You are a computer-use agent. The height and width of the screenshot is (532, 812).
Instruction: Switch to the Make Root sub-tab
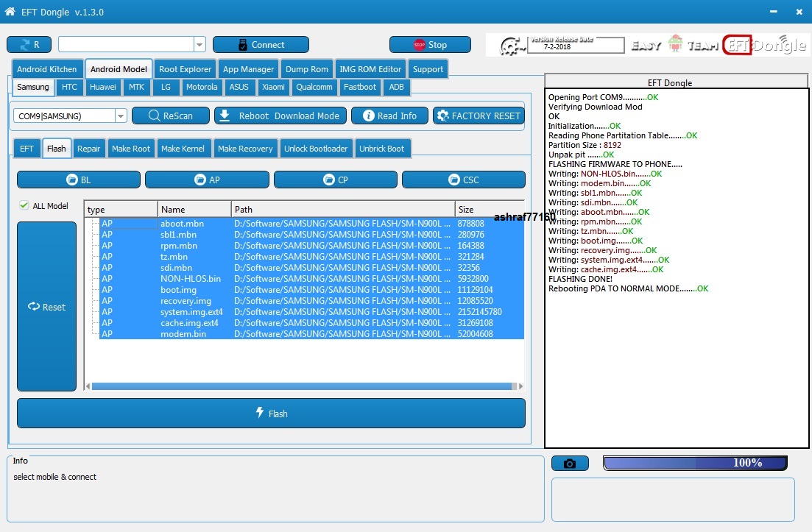coord(130,149)
